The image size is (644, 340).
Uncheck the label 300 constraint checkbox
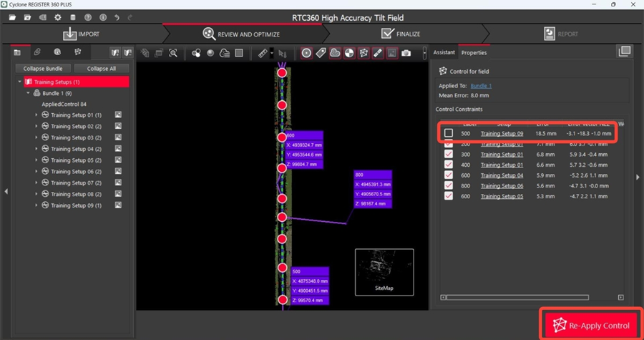[x=449, y=154]
